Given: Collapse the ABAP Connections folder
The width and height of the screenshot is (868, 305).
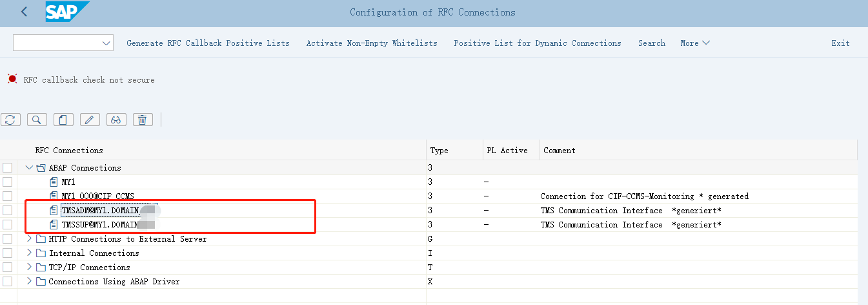Looking at the screenshot, I should click(x=29, y=168).
